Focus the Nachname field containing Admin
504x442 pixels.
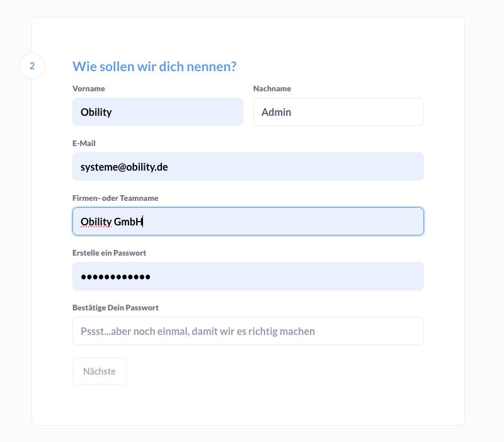[x=338, y=112]
